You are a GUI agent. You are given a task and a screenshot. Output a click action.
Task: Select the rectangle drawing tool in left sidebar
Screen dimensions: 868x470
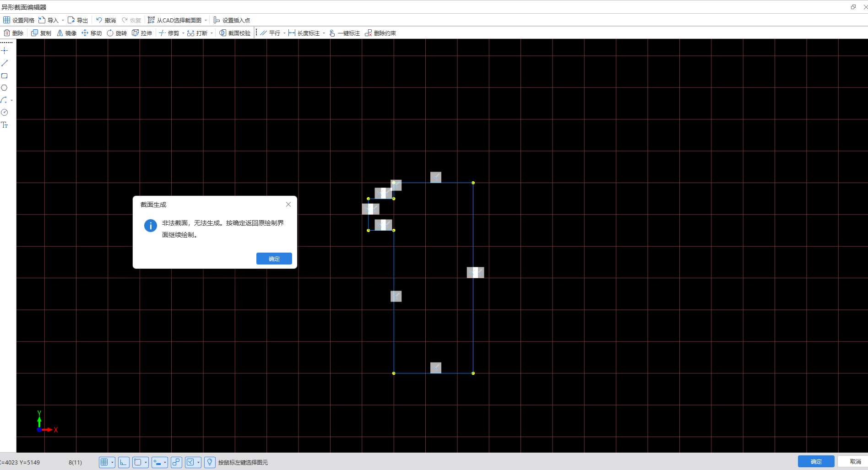(x=5, y=76)
